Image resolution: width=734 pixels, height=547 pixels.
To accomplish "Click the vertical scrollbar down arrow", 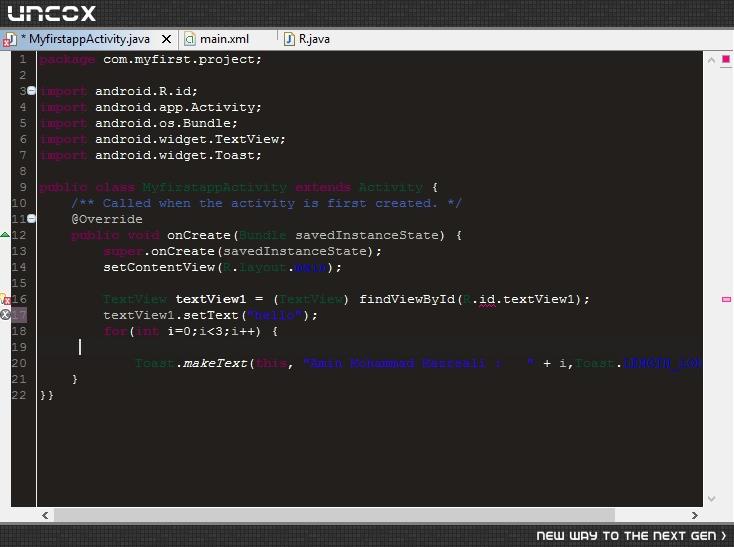I will coord(711,499).
